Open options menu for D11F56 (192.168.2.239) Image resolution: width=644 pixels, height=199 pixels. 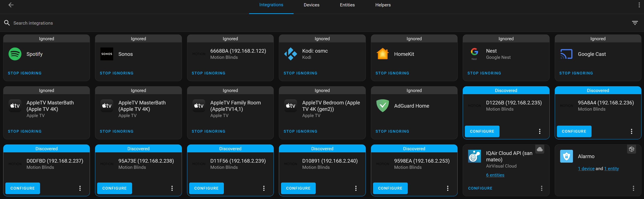coord(264,189)
